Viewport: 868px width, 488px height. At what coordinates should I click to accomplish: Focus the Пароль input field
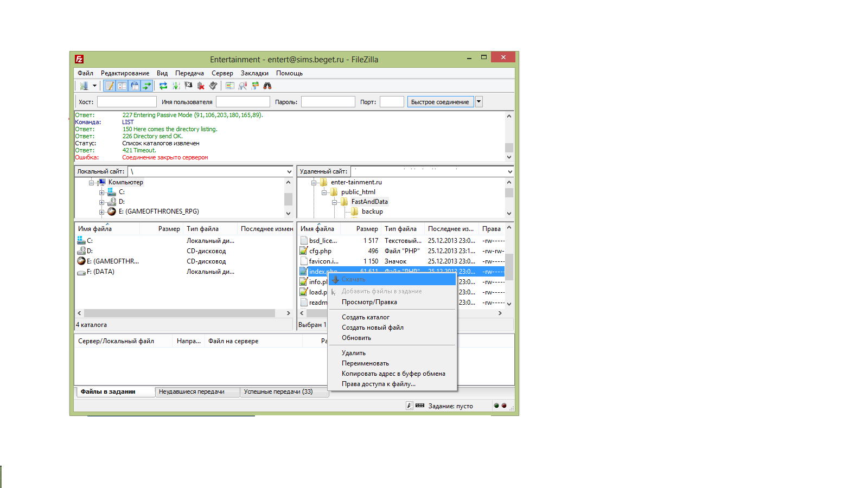(x=328, y=101)
